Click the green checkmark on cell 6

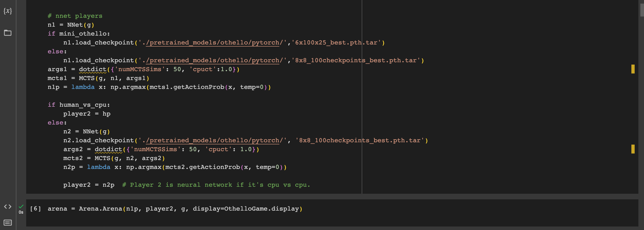pos(21,206)
